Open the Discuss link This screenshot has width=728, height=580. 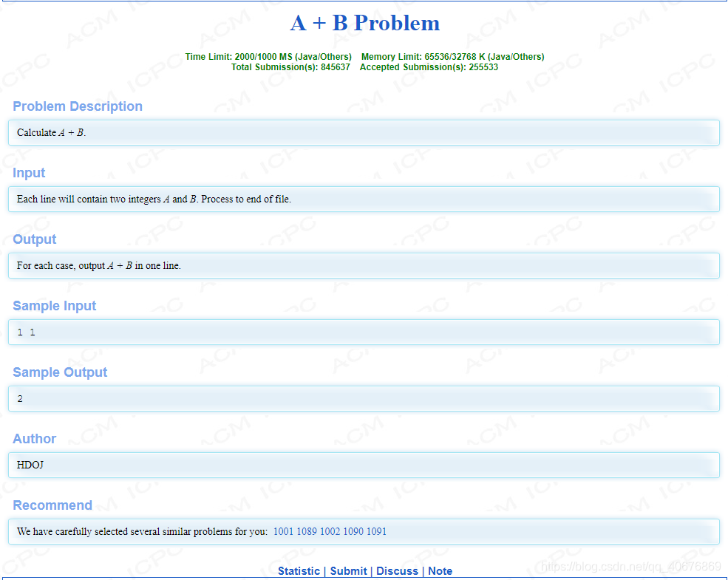tap(397, 570)
